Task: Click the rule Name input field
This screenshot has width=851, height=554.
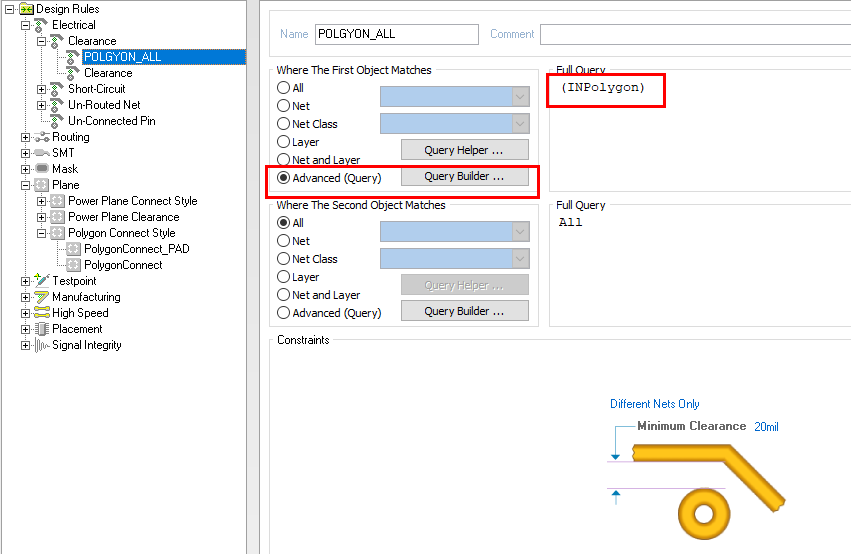Action: [x=396, y=34]
